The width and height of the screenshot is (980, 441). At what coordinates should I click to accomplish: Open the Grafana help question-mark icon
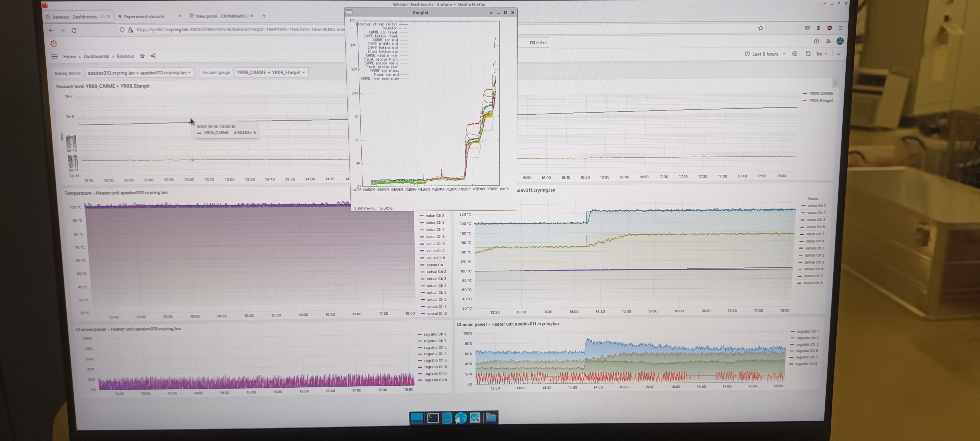pyautogui.click(x=816, y=41)
